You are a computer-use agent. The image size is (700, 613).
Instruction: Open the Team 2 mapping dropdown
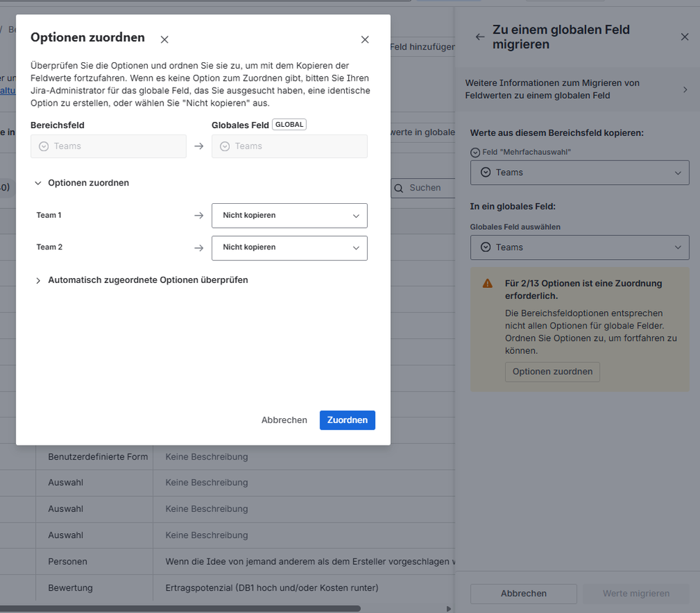point(289,248)
